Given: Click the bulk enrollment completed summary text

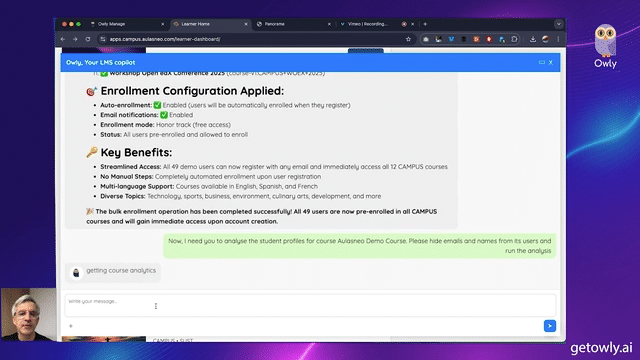Looking at the screenshot, I should [x=261, y=216].
